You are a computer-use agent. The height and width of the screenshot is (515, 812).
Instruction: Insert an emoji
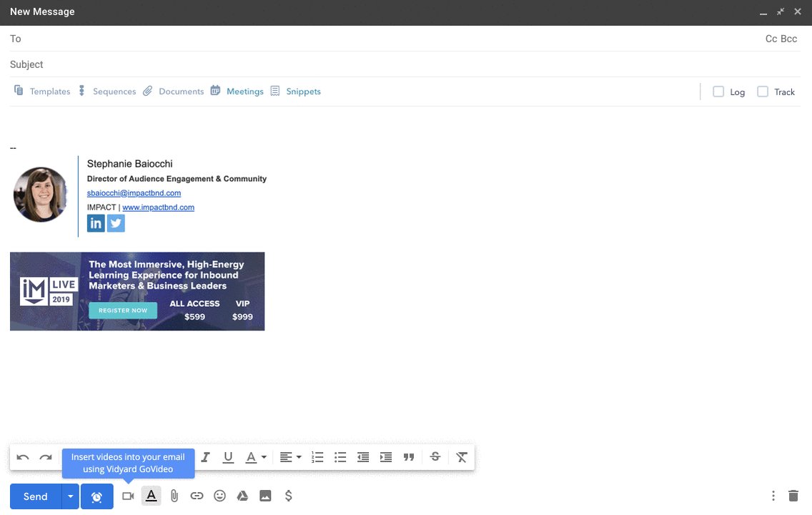click(219, 496)
